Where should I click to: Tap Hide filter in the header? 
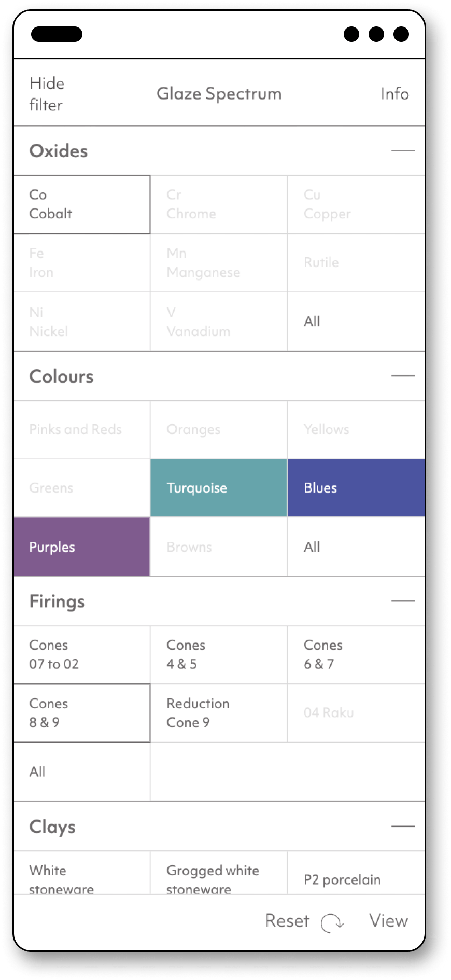pyautogui.click(x=46, y=94)
